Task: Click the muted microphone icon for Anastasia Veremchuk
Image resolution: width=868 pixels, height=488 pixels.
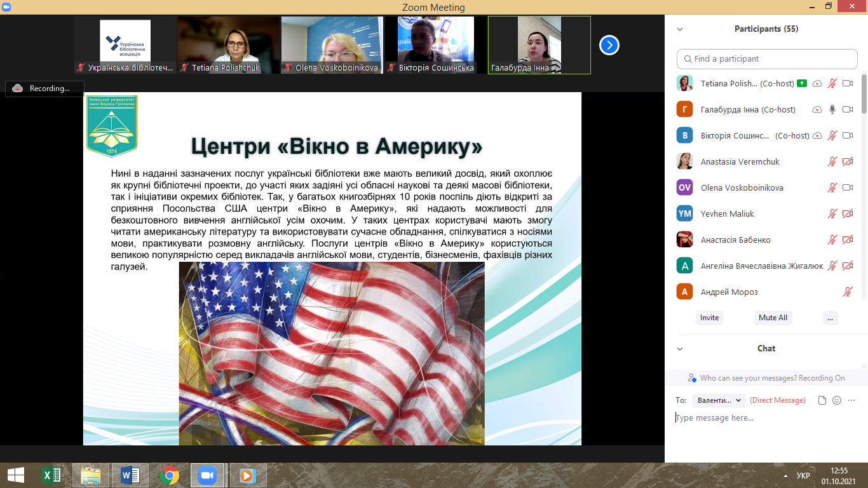Action: click(832, 162)
